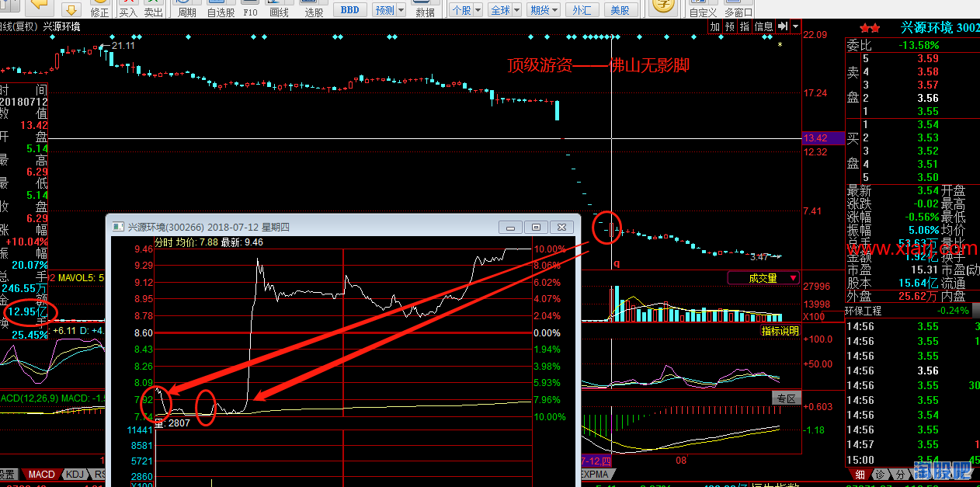This screenshot has height=487, width=980.
Task: Click the 3.54 buy-one price
Action: point(927,124)
